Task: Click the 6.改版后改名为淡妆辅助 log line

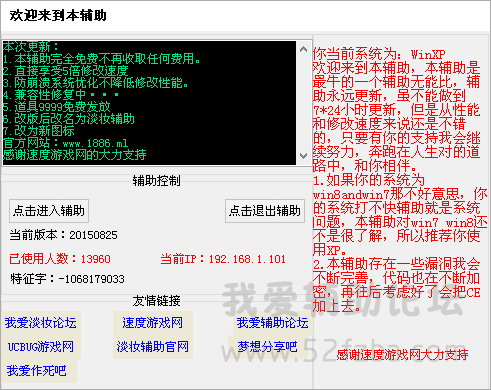Action: point(69,119)
